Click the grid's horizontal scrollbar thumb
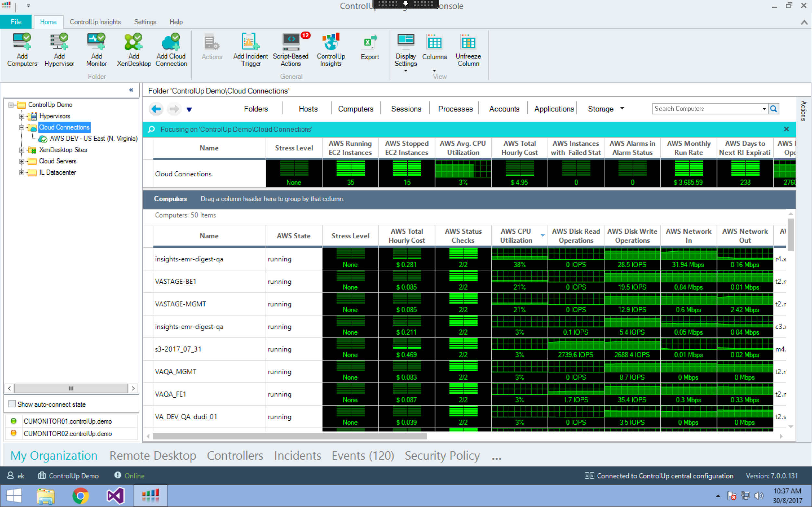 [290, 436]
